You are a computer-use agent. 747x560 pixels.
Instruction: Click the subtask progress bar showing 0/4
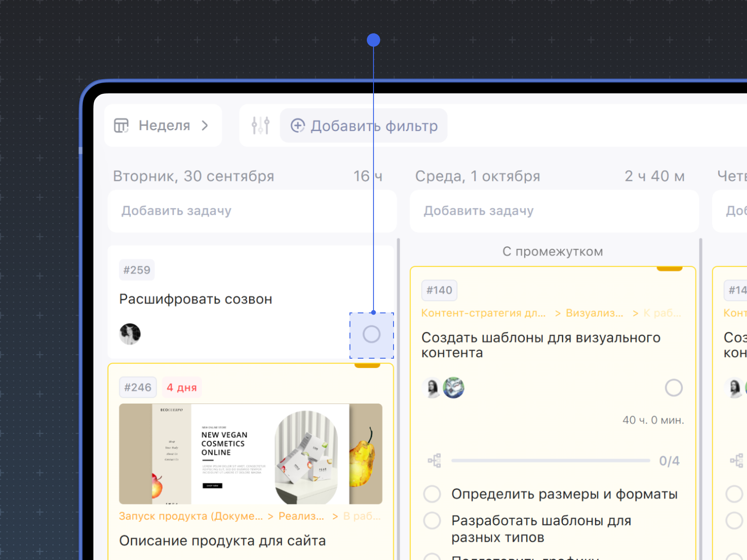550,460
